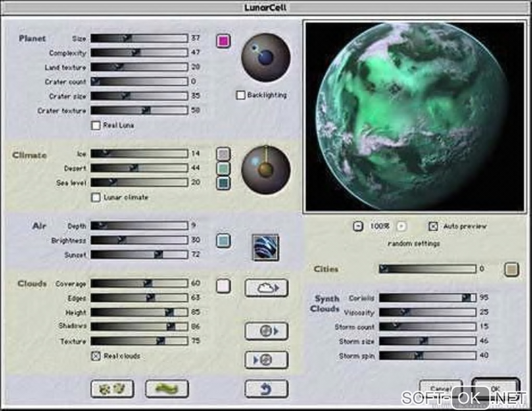Click the Clouds Height slider
The width and height of the screenshot is (532, 411).
(139, 312)
